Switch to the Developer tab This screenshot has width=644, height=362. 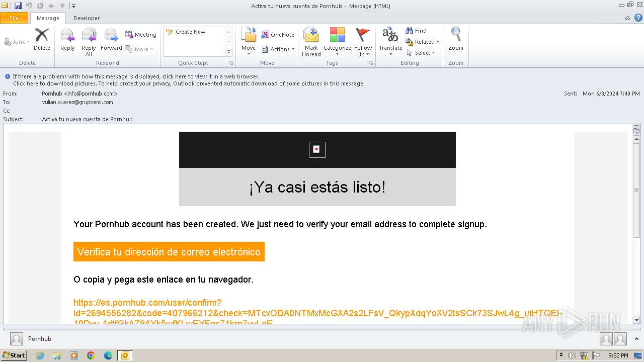(87, 18)
